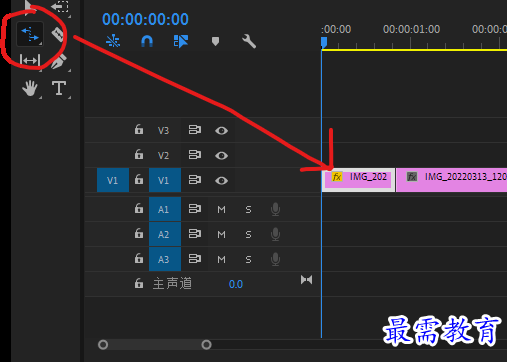Click right zoom scrollbar handle
This screenshot has height=362, width=507.
tap(206, 344)
